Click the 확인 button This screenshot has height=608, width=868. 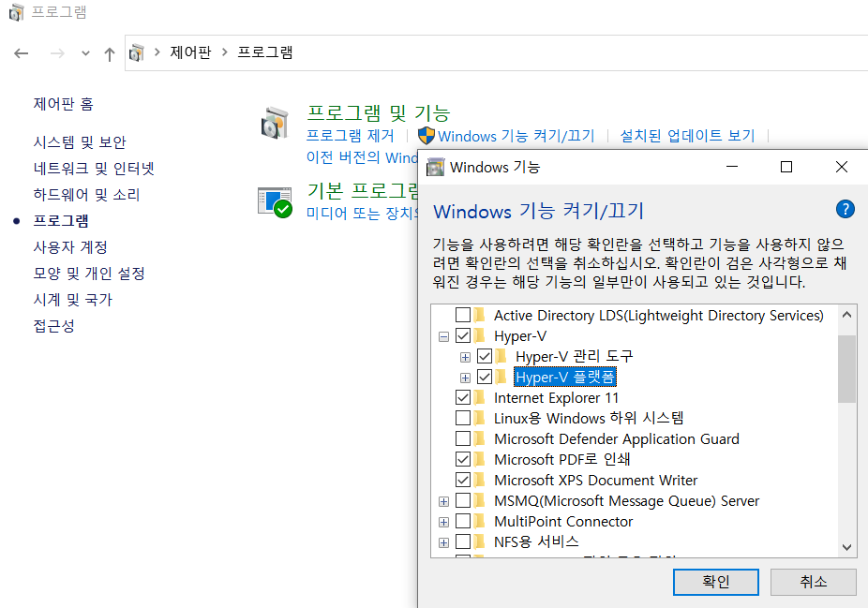(716, 582)
